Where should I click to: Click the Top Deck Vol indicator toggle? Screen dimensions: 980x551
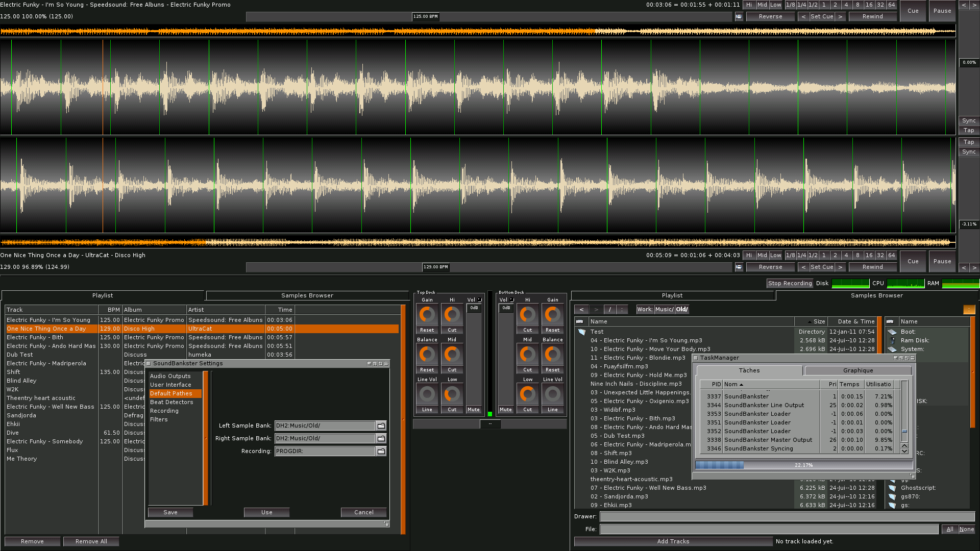coord(479,300)
